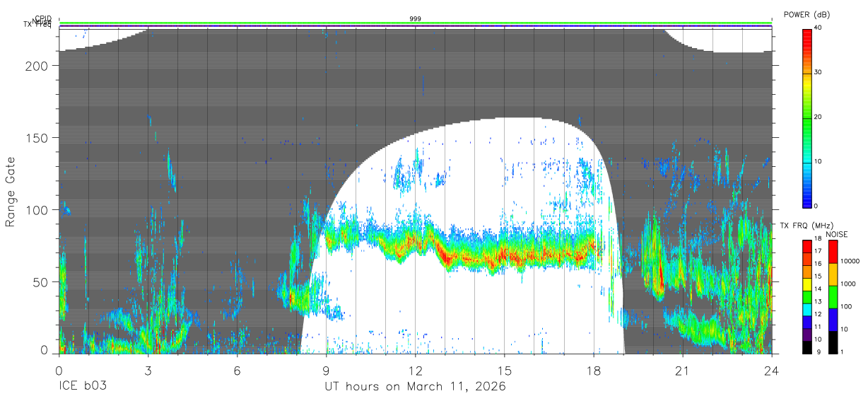This screenshot has width=868, height=401.
Task: Click the 15 hour label on the UT axis
Action: click(505, 371)
